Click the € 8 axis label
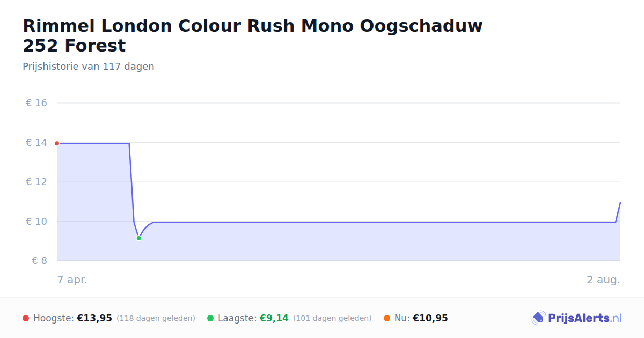Viewport: 644px width, 338px height. pos(40,261)
